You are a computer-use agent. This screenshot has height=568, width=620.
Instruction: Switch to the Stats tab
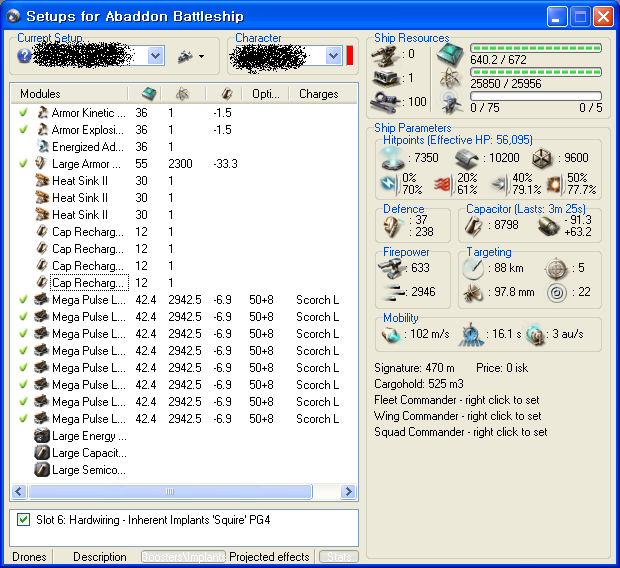339,557
